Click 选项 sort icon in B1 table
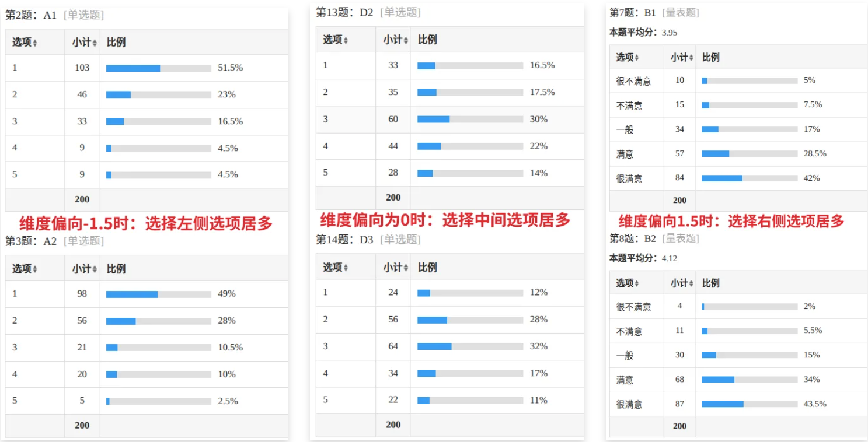This screenshot has height=442, width=868. pos(637,58)
